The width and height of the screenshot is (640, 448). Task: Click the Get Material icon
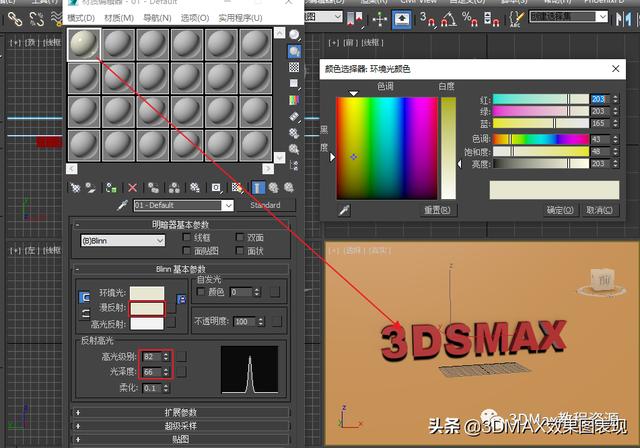pos(75,187)
